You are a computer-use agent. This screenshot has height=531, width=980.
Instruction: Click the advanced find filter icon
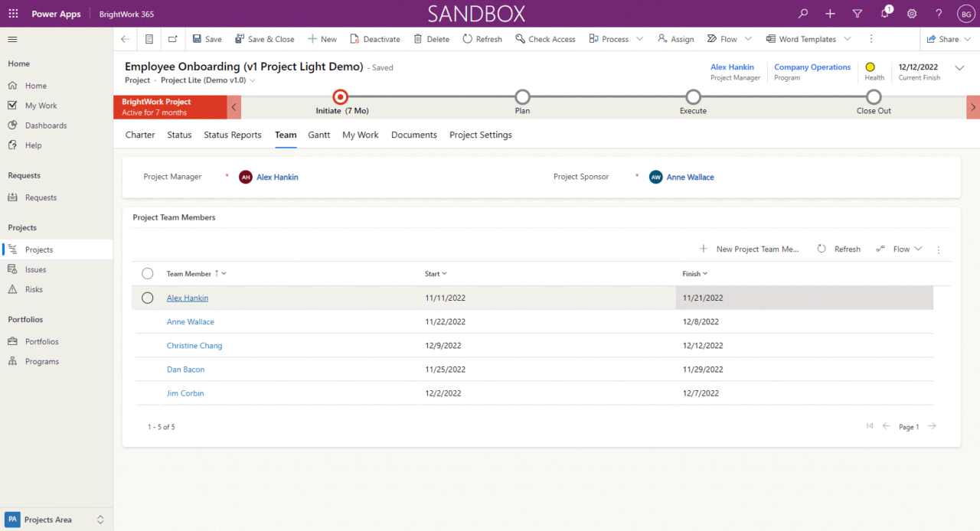tap(857, 14)
